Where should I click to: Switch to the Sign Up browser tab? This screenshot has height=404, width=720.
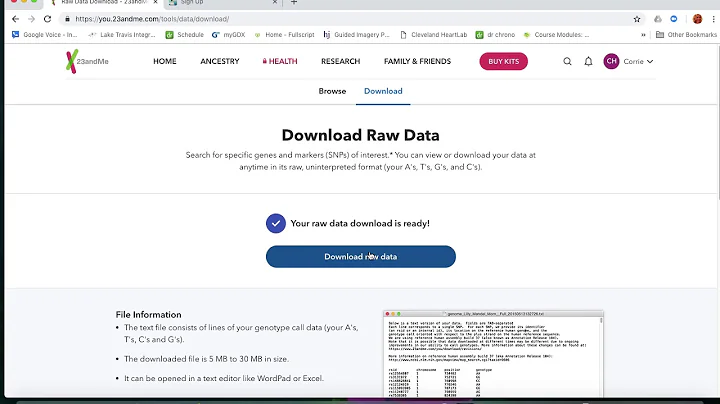[x=224, y=3]
